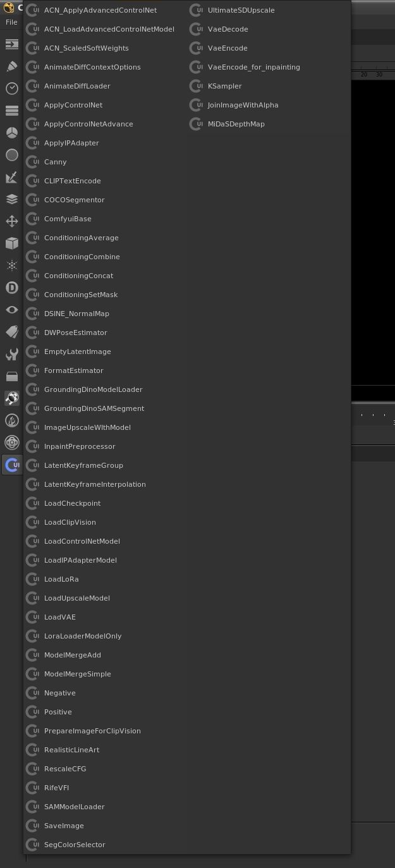Create a SaveImage node
Image resolution: width=395 pixels, height=868 pixels.
pyautogui.click(x=64, y=826)
